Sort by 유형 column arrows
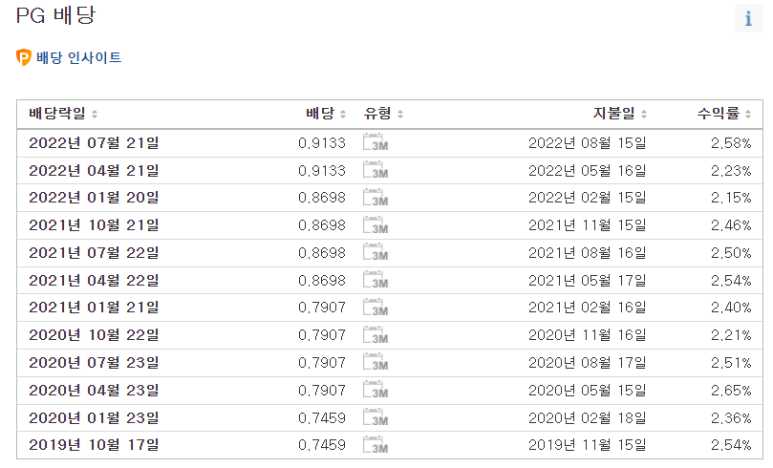 [400, 114]
